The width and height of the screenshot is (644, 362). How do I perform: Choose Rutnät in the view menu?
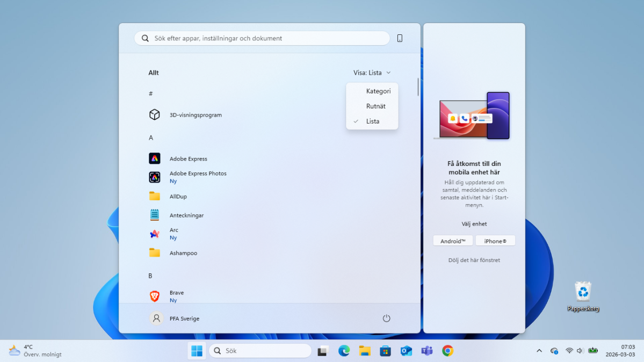tap(375, 106)
